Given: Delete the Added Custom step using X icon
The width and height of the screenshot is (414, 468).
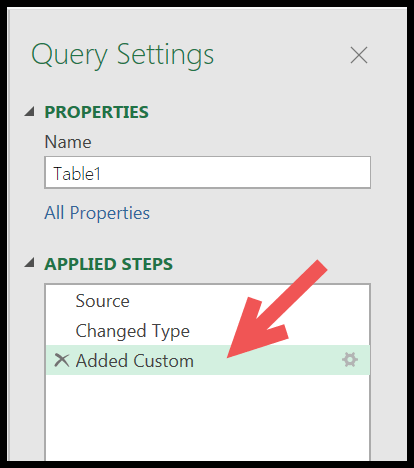Looking at the screenshot, I should pos(62,360).
